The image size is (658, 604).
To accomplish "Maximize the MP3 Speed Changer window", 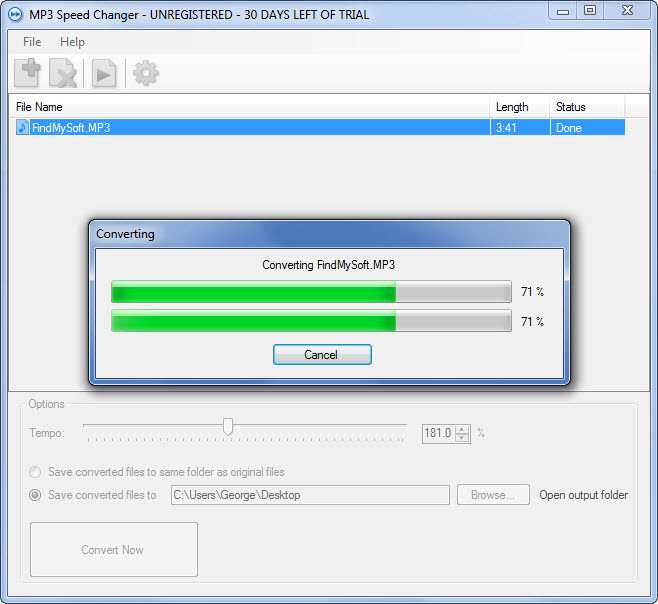I will [x=590, y=11].
